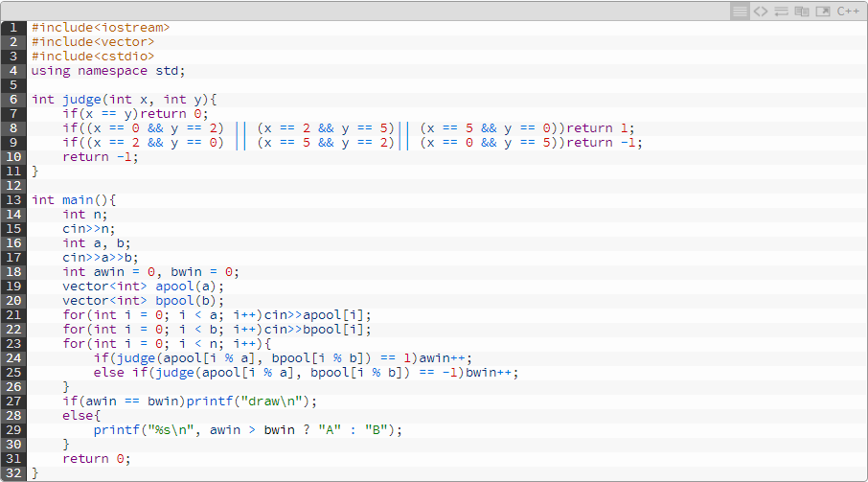
Task: Click the "A" string literal on line 29
Action: [330, 430]
